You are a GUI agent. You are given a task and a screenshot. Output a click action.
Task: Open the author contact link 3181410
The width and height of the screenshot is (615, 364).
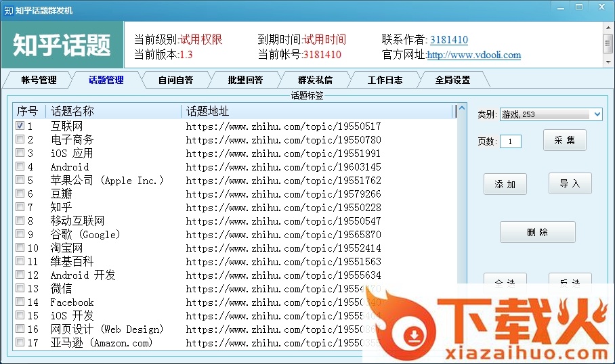[x=448, y=39]
